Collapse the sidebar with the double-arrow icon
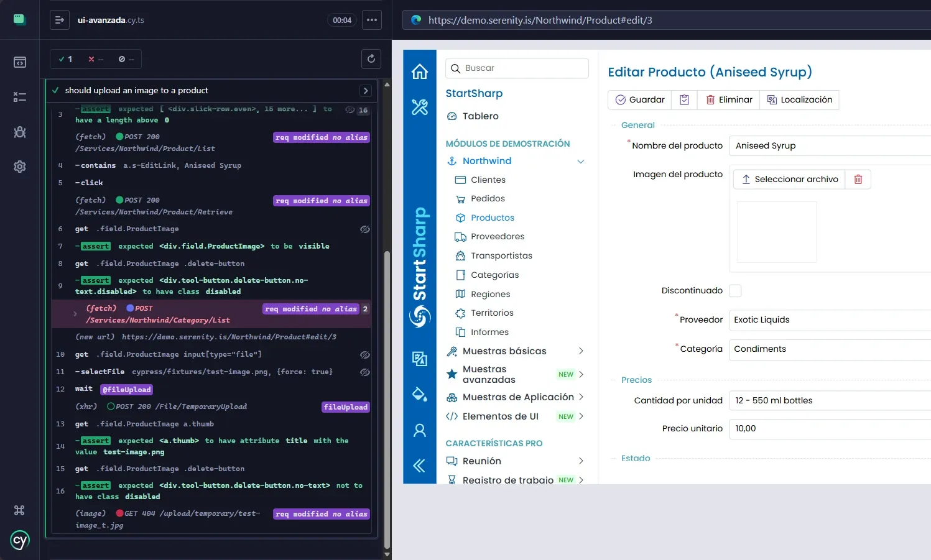This screenshot has height=560, width=931. [x=420, y=466]
